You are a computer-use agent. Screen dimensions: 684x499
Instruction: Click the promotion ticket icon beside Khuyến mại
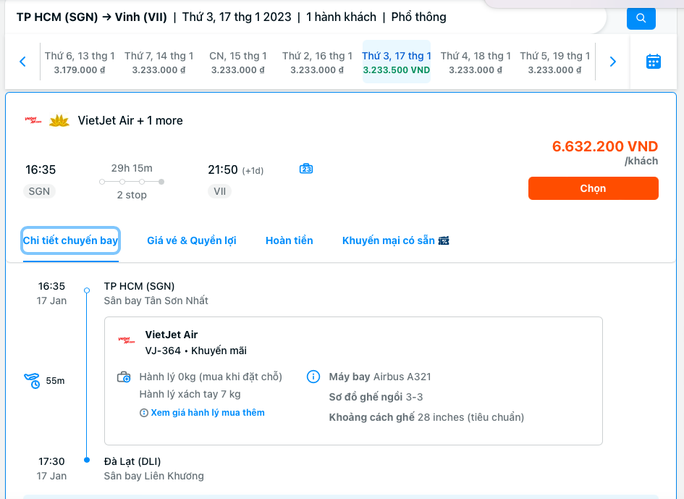(x=444, y=241)
